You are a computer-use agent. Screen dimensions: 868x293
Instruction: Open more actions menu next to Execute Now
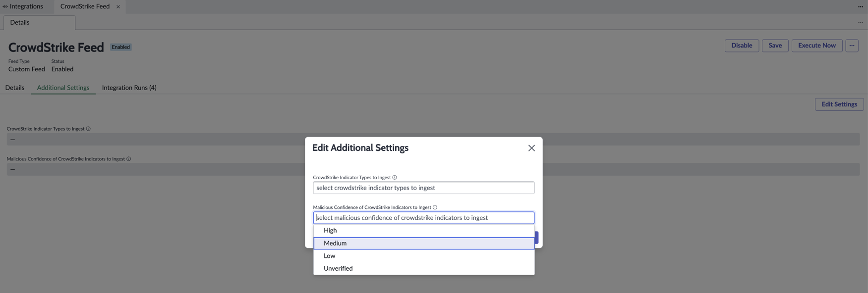point(852,46)
